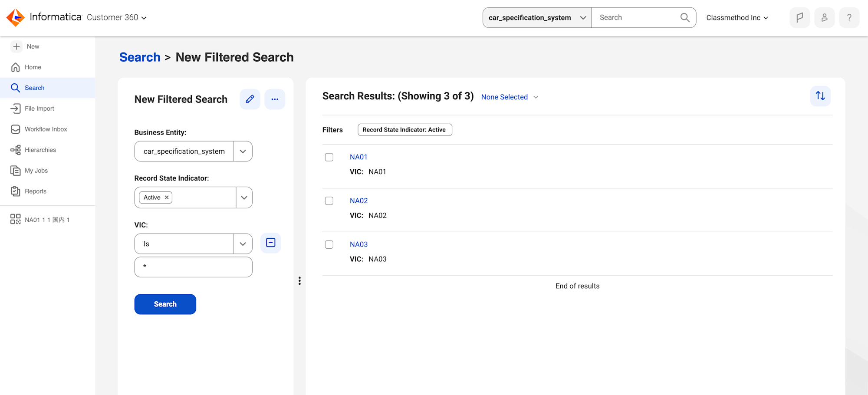The height and width of the screenshot is (395, 868).
Task: Select New in the sidebar
Action: pyautogui.click(x=33, y=46)
